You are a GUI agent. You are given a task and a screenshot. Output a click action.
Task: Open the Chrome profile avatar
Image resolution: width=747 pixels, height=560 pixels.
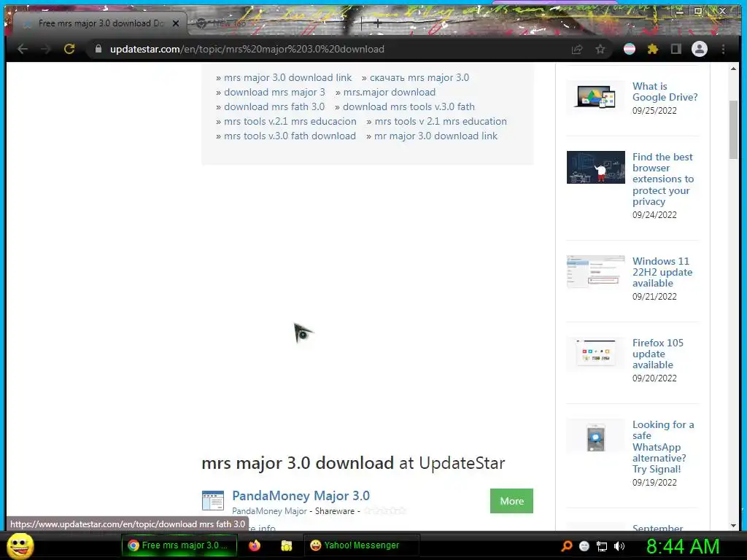[x=700, y=49]
